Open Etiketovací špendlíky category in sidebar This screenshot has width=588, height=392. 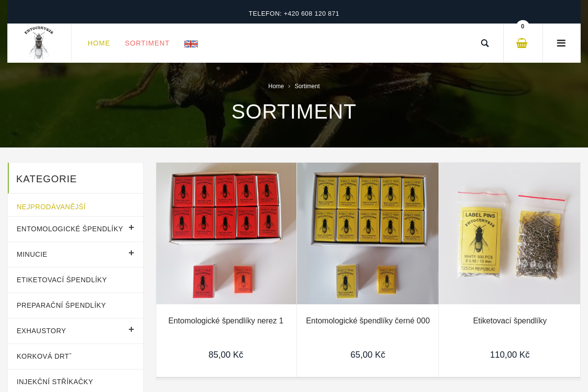[62, 280]
